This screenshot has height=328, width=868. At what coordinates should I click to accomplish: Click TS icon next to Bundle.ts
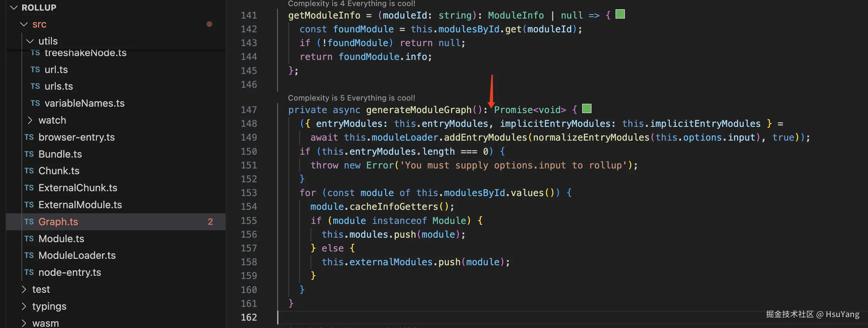(x=29, y=154)
